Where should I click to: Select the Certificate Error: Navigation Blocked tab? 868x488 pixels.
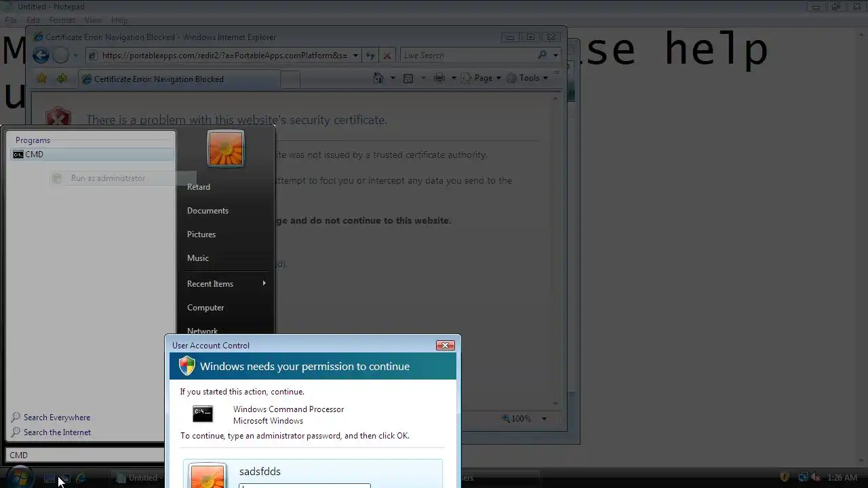point(178,79)
